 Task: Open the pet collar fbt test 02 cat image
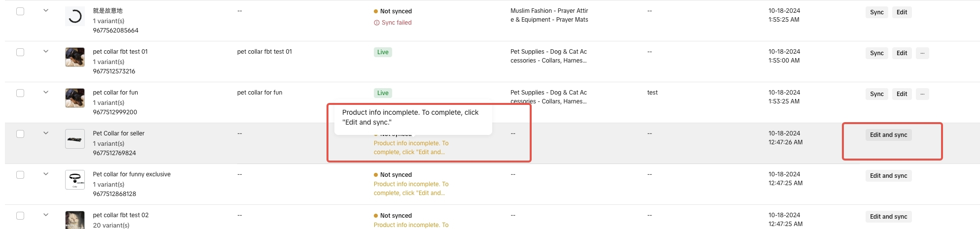75,220
